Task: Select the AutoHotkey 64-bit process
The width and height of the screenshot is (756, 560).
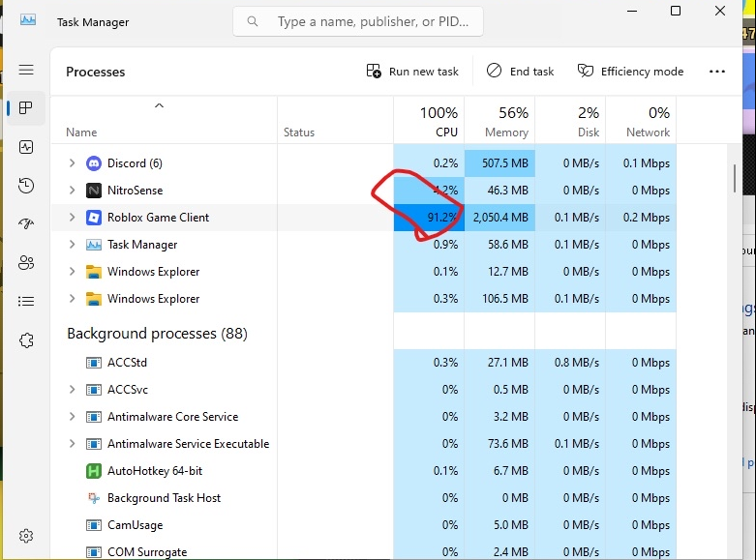Action: pyautogui.click(x=155, y=471)
